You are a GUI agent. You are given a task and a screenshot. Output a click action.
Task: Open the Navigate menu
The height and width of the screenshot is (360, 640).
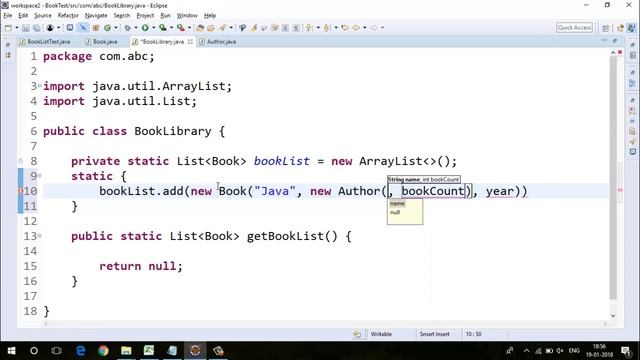(x=96, y=16)
